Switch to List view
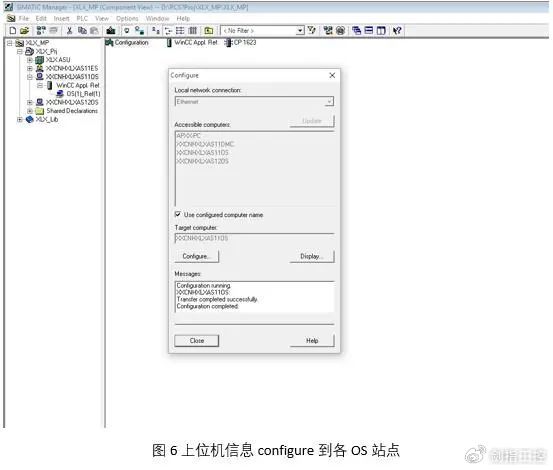Image resolution: width=553 pixels, height=470 pixels. (180, 31)
